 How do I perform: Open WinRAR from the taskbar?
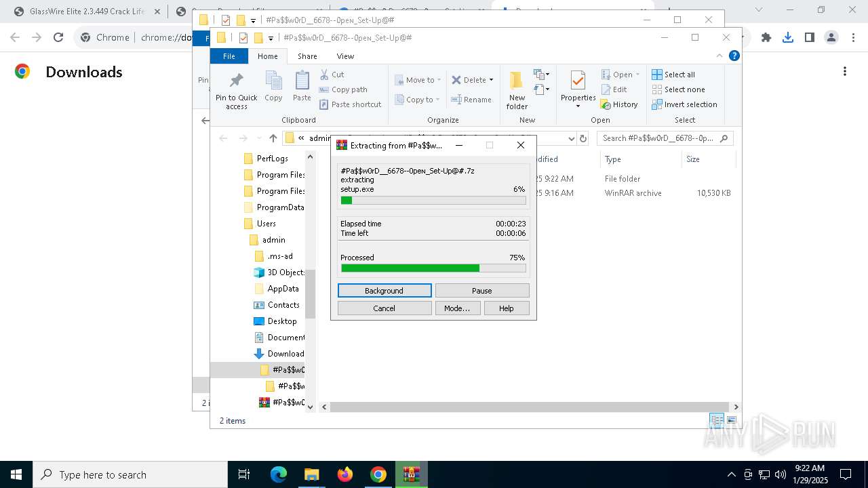[x=412, y=474]
